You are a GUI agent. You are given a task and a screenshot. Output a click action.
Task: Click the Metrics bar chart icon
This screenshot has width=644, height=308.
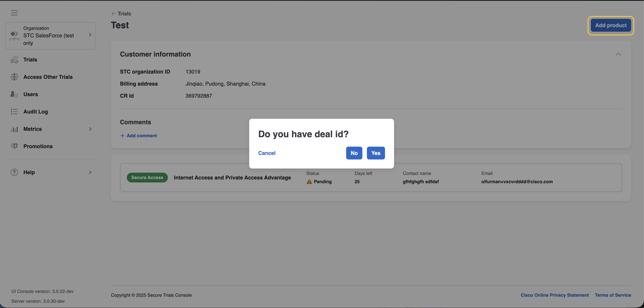pos(14,129)
